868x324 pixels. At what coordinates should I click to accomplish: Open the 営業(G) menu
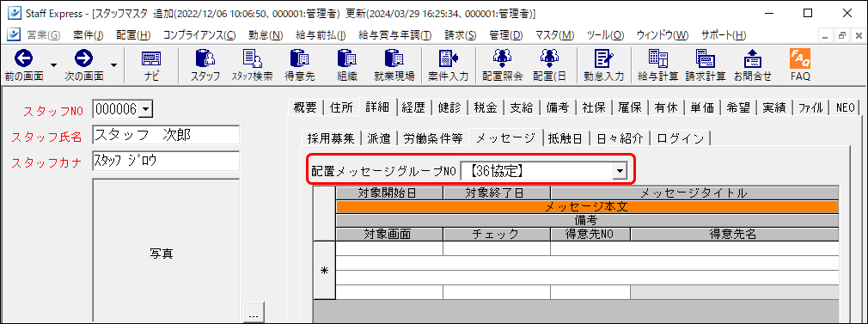pyautogui.click(x=44, y=35)
